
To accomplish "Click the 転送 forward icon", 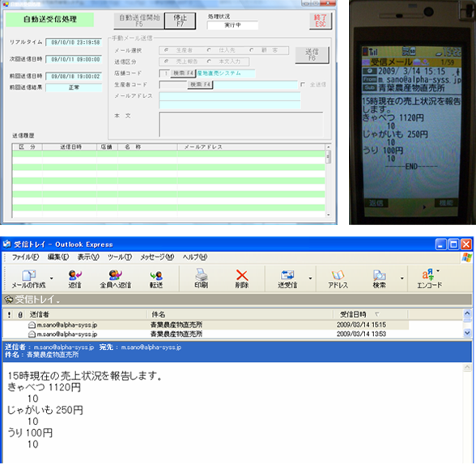I will click(x=156, y=275).
